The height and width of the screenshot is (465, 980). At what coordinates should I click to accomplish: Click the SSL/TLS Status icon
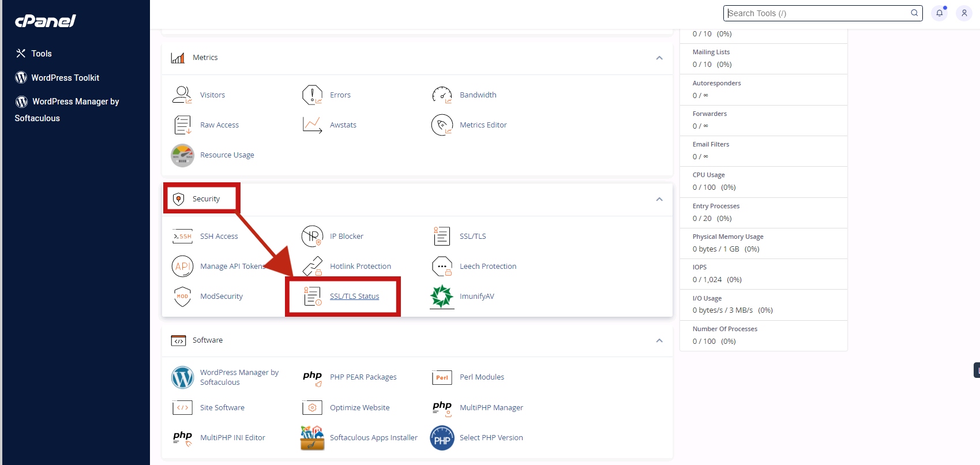click(312, 297)
